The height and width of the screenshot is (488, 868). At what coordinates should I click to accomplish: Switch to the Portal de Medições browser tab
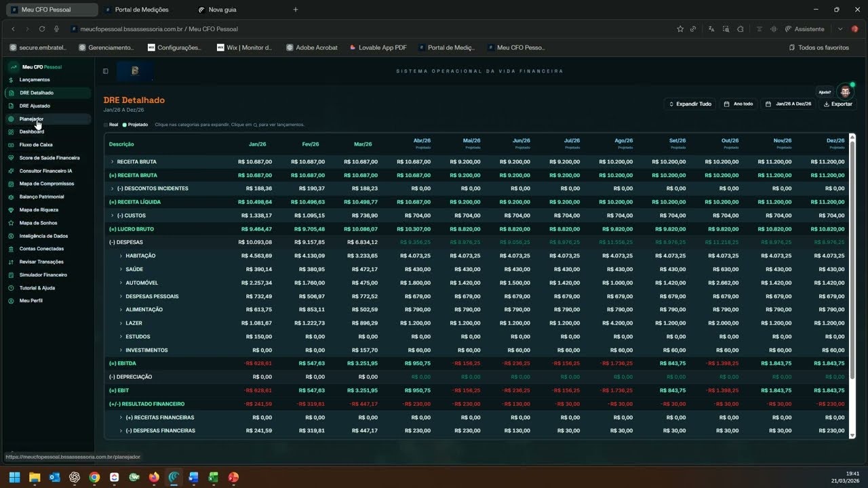142,9
